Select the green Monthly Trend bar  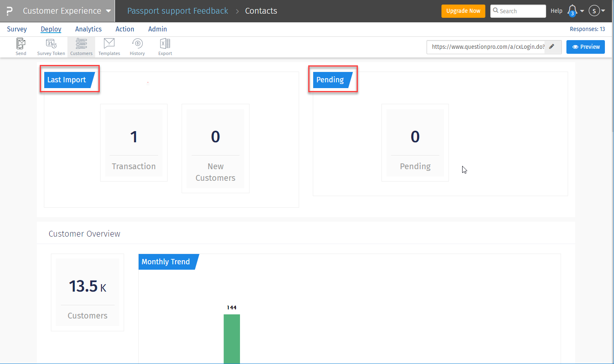tap(232, 339)
